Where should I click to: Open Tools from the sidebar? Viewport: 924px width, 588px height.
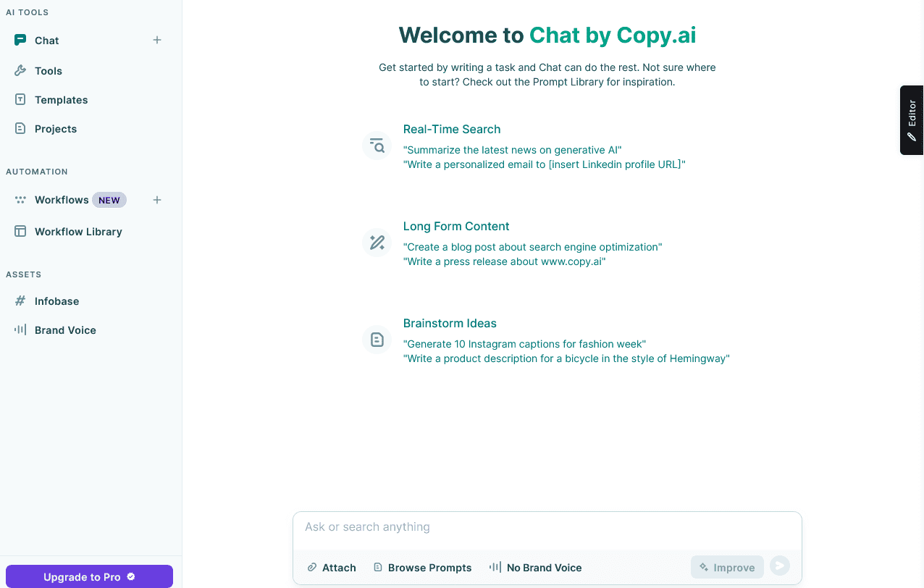pos(47,70)
